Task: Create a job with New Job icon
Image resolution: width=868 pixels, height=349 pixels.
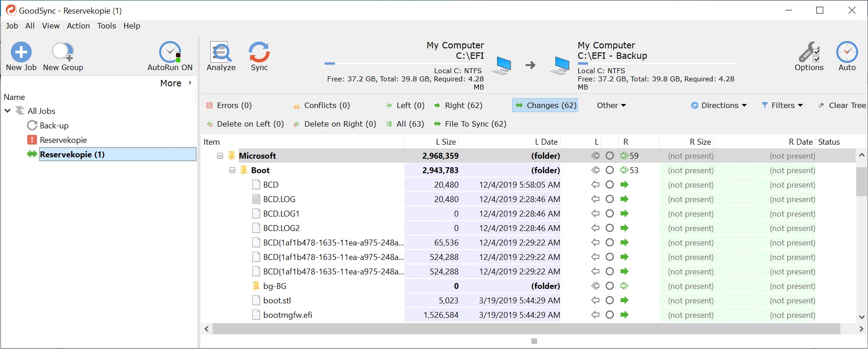Action: (21, 52)
